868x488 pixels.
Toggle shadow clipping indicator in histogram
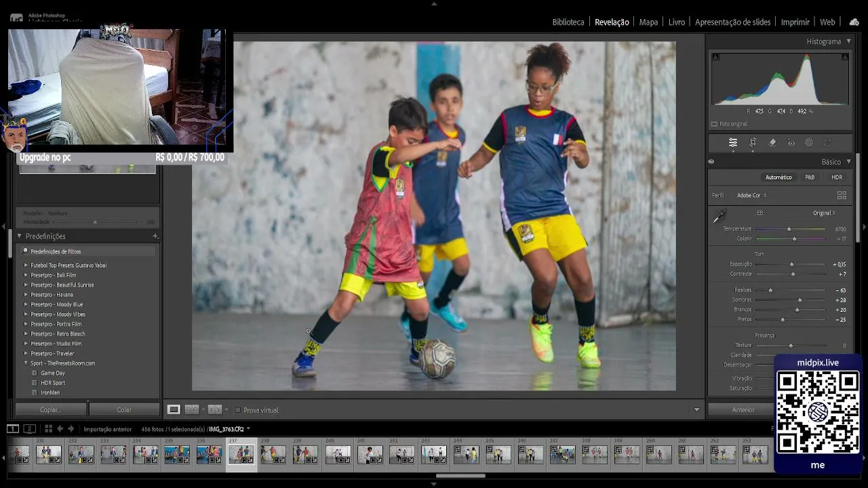tap(715, 57)
